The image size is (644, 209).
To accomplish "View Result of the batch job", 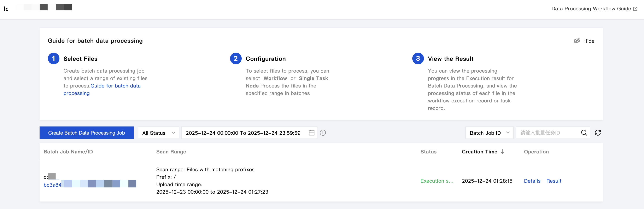I will click(554, 181).
